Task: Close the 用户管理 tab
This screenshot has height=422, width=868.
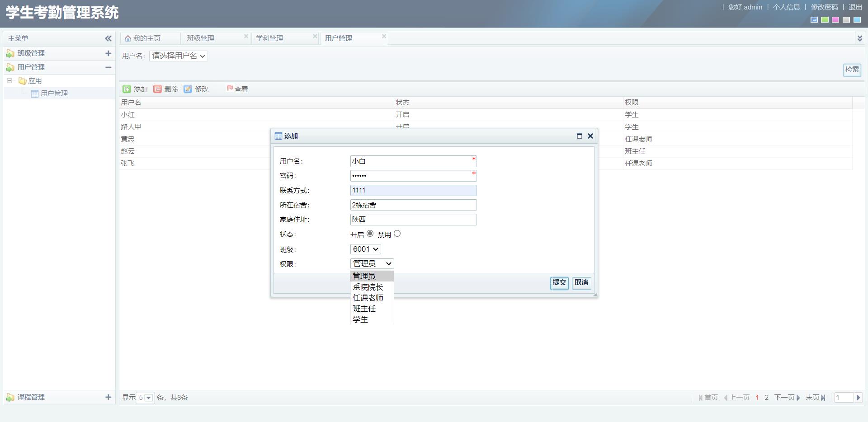Action: [x=384, y=36]
